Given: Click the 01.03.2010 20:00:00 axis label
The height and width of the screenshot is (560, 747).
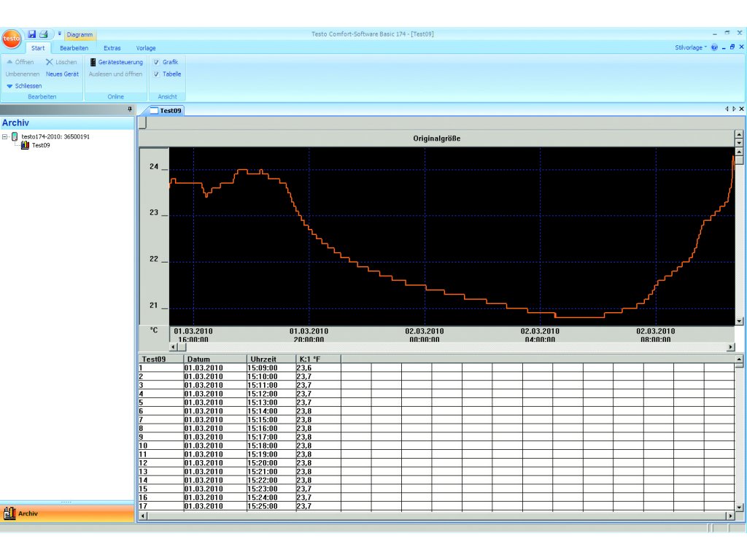Looking at the screenshot, I should pos(309,335).
